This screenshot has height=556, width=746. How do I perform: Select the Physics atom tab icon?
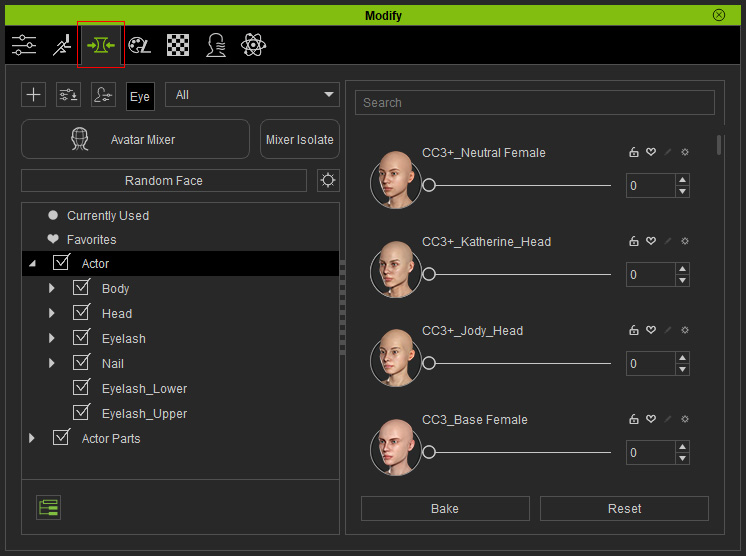253,45
